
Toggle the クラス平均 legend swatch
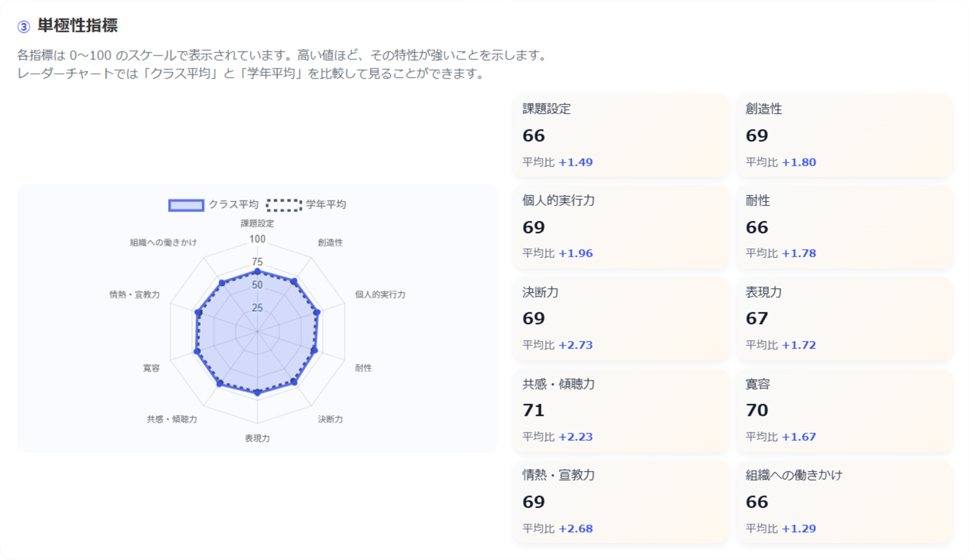pyautogui.click(x=186, y=205)
